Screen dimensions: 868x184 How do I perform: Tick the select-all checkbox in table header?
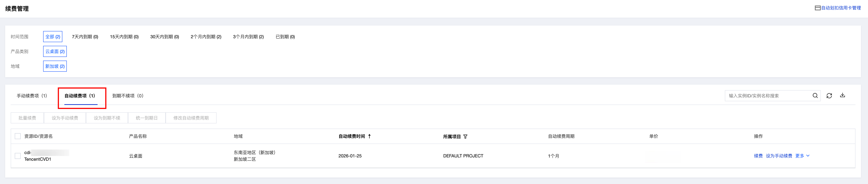18,136
